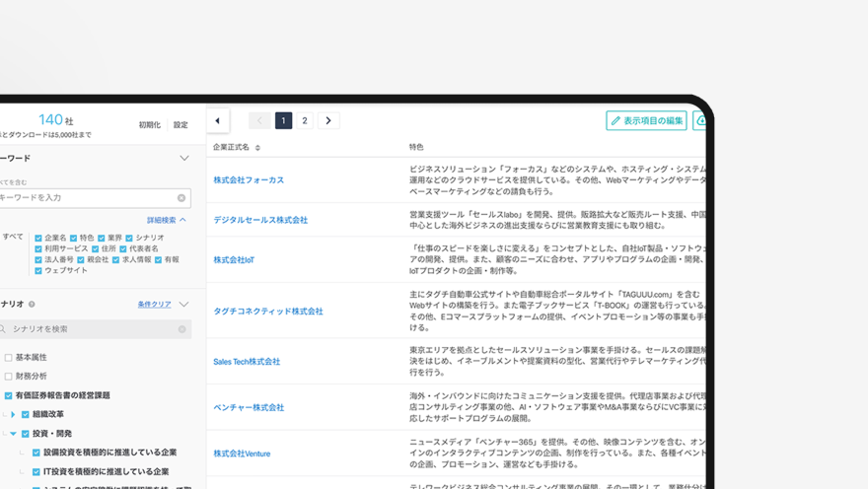Uncheck the 企業名 checkbox
Viewport: 868px width, 489px height.
tap(38, 238)
